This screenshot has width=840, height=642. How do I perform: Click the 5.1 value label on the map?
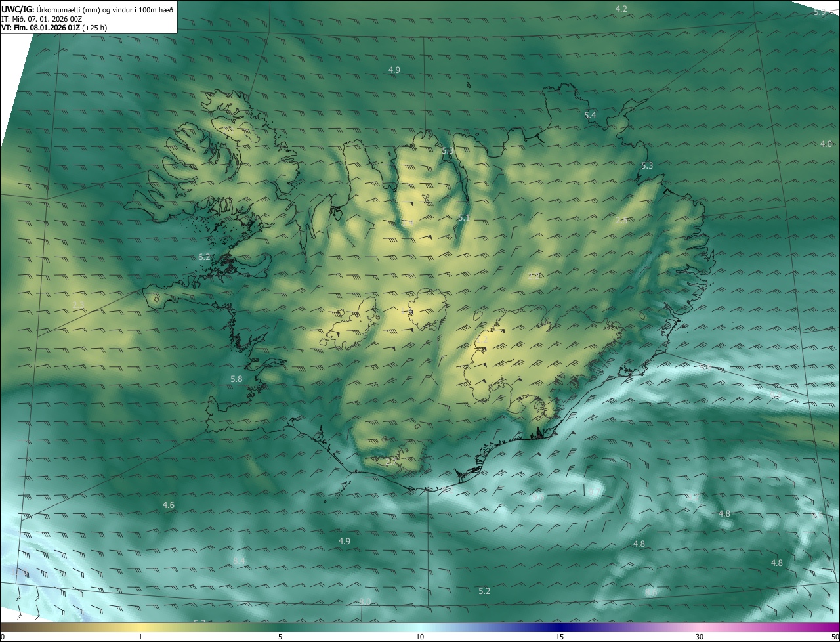click(x=464, y=217)
